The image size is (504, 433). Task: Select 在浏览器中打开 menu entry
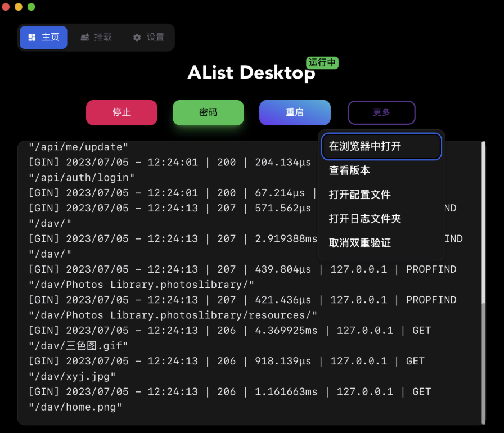381,146
